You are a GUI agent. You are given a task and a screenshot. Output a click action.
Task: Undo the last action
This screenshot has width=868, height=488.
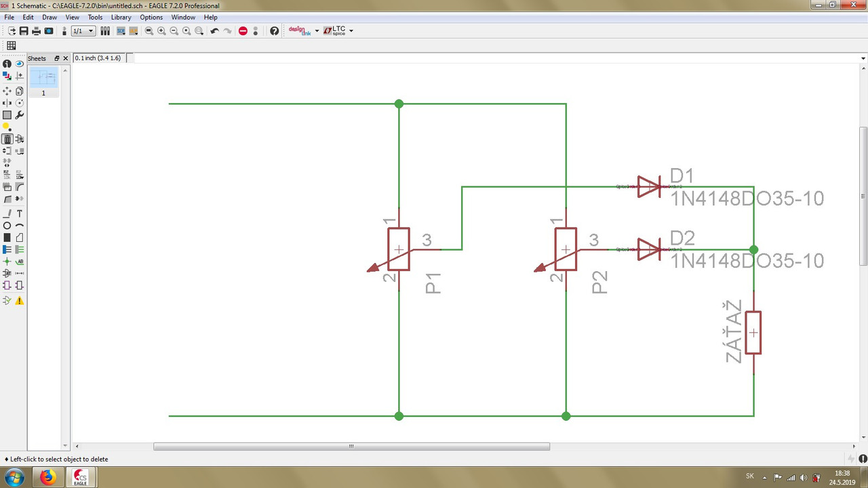[x=215, y=31]
